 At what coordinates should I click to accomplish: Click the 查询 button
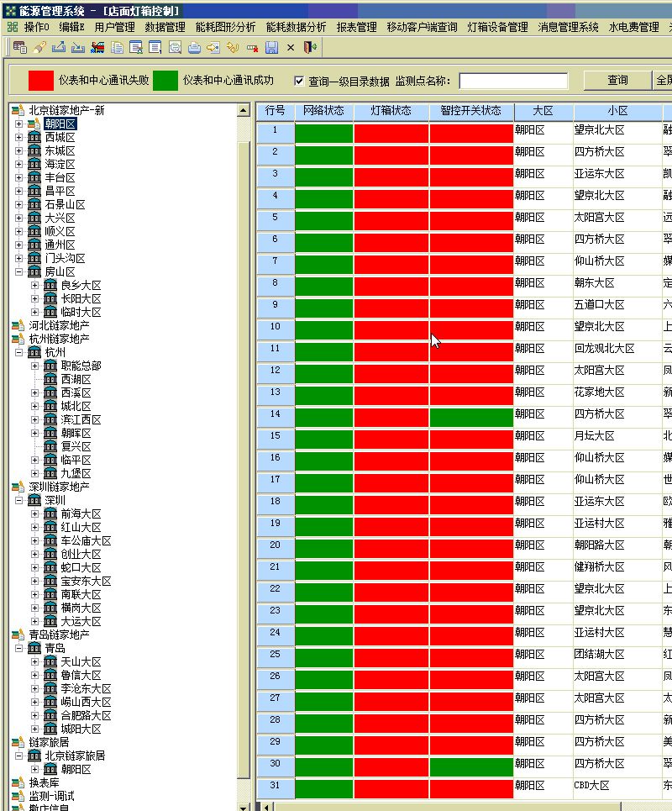pos(617,81)
